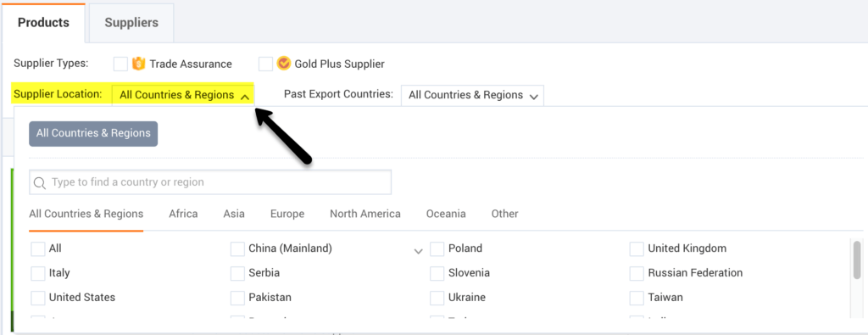
Task: Click the All Countries & Regions gray button
Action: pos(93,133)
